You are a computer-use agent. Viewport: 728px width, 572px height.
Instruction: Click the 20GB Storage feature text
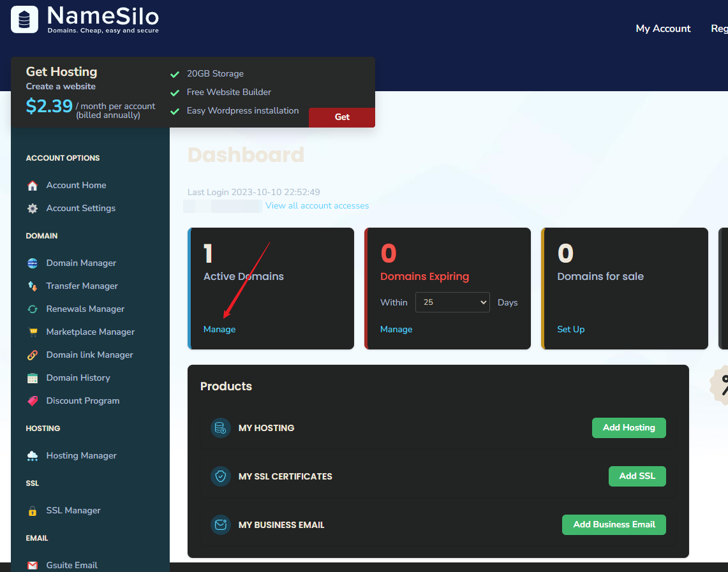pyautogui.click(x=215, y=74)
